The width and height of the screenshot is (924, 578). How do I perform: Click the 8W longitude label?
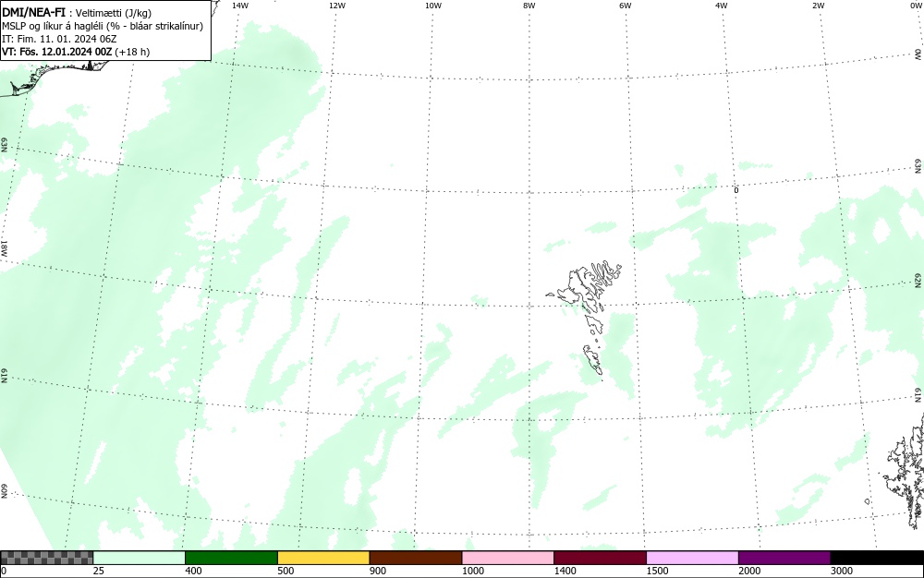pos(529,6)
